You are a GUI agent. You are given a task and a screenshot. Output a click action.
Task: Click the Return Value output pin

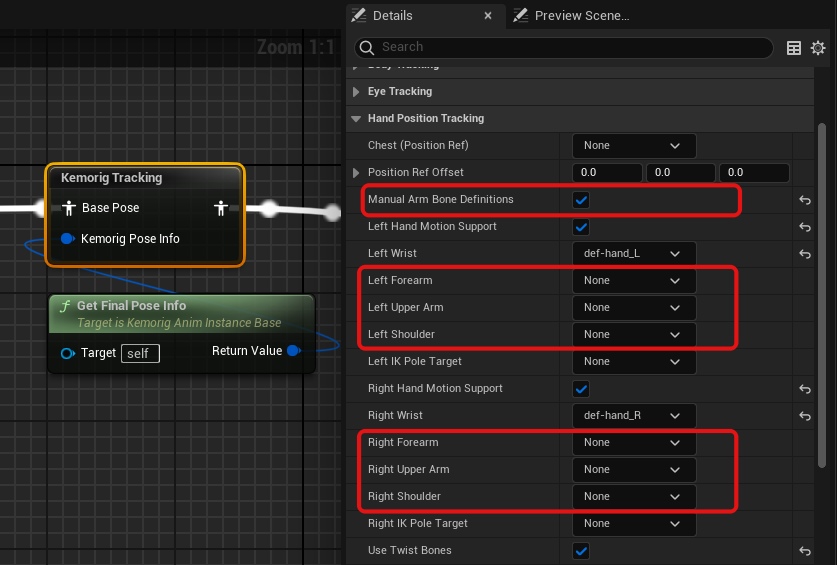pyautogui.click(x=293, y=351)
